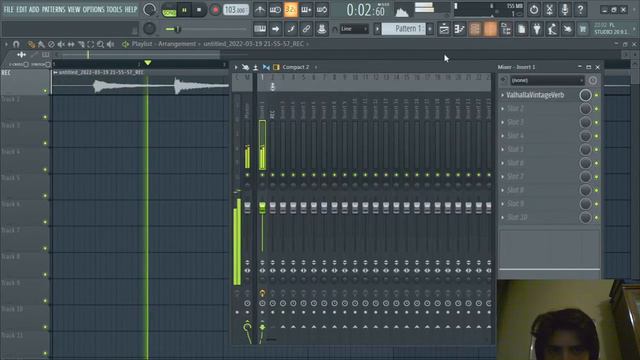Screen dimensions: 640x360
Task: Open the ValhallaVintageVerb slot menu arrow
Action: point(502,95)
